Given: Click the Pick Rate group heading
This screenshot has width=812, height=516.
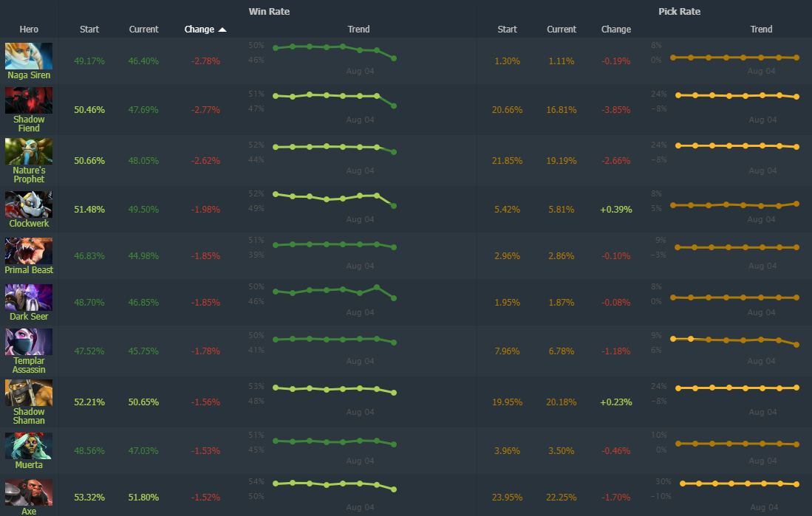Looking at the screenshot, I should (680, 11).
